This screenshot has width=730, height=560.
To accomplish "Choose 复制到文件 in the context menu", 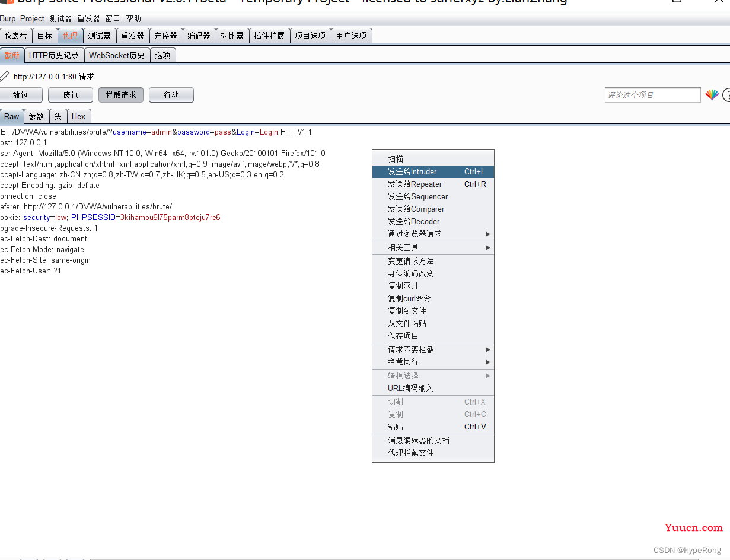I will 433,311.
